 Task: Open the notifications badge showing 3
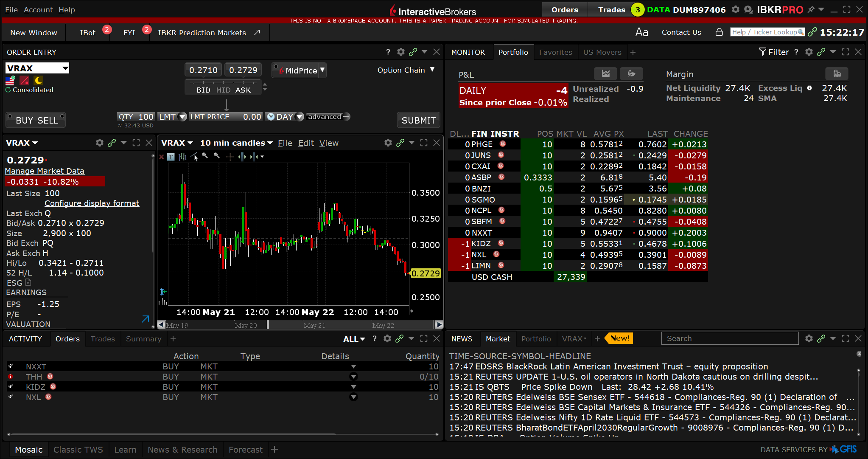click(x=637, y=10)
